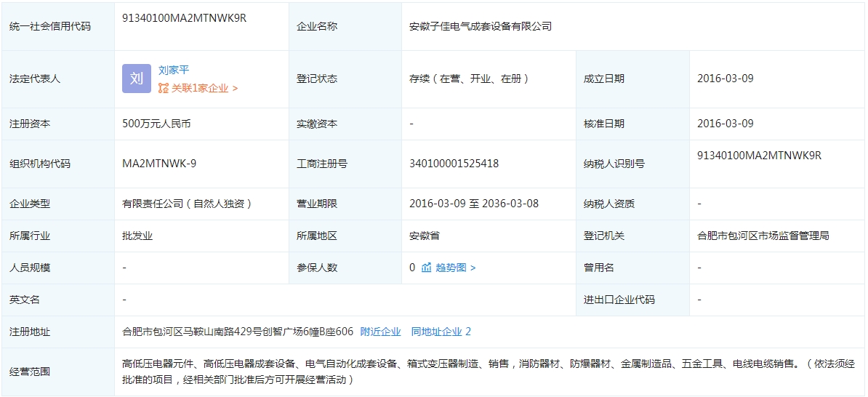Screen dimensions: 868x397
Task: Click the arrow after 趋势图
Action: [473, 268]
